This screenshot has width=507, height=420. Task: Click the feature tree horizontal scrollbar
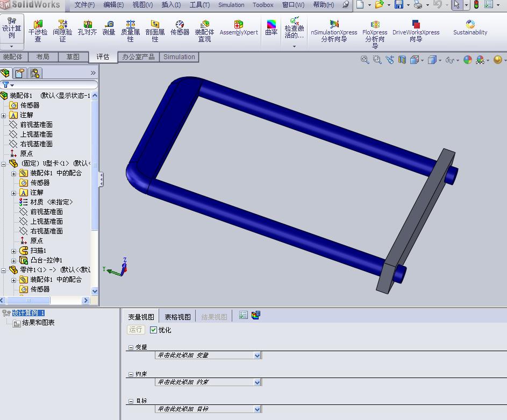(x=28, y=301)
